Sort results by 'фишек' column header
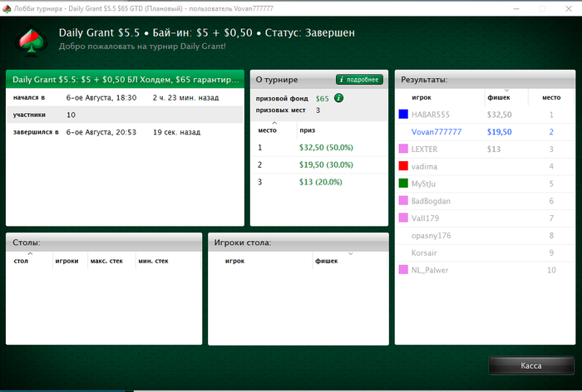The width and height of the screenshot is (582, 392). coord(506,97)
